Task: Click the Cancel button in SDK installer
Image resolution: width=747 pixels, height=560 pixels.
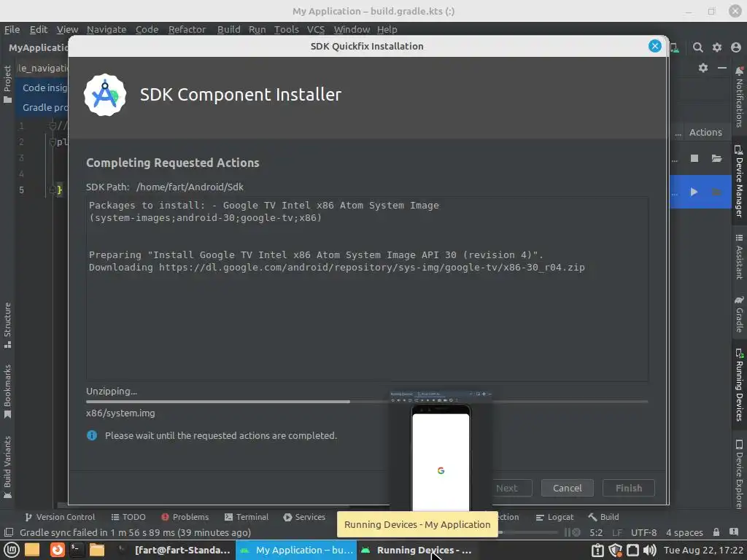Action: 567,488
